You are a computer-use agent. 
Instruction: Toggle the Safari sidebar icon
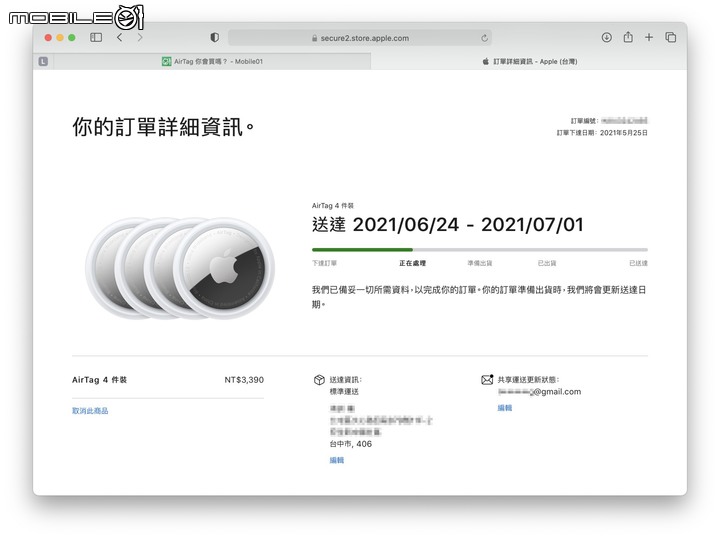(96, 37)
